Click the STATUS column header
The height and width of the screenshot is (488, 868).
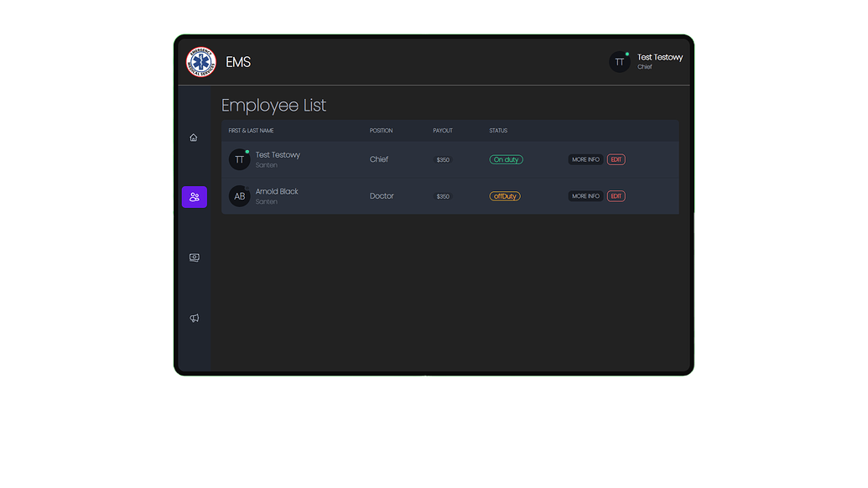498,131
